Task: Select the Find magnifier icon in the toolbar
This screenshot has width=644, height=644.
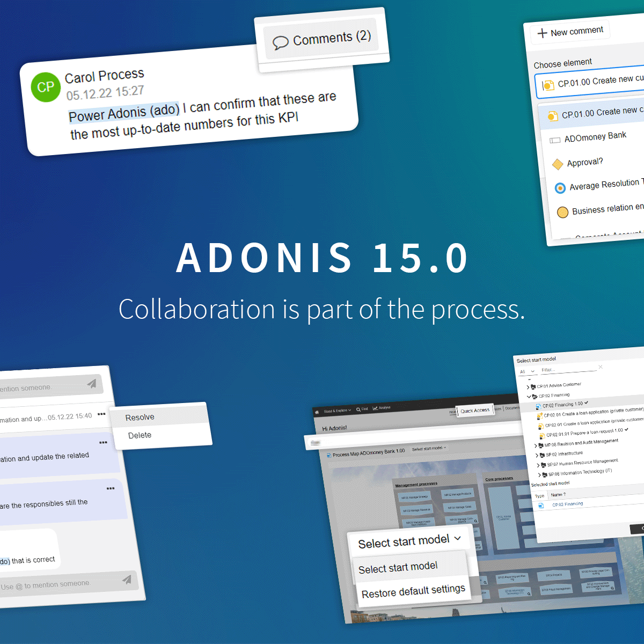Action: click(x=358, y=409)
